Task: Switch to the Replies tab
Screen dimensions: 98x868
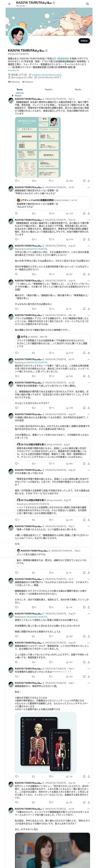Action: [x=49, y=90]
